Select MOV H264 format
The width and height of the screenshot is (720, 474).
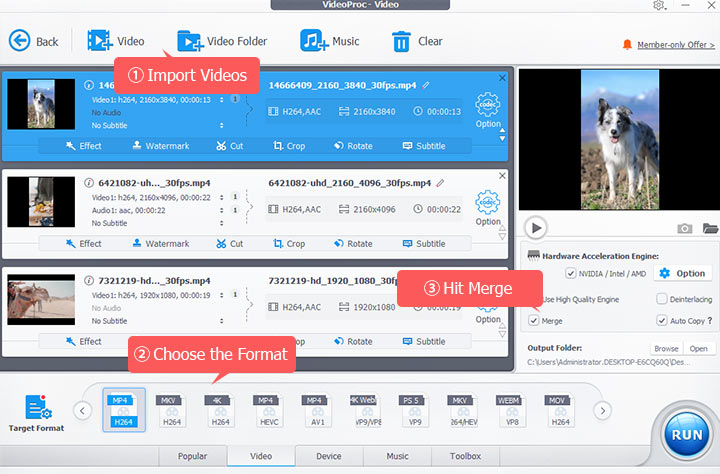[x=561, y=410]
